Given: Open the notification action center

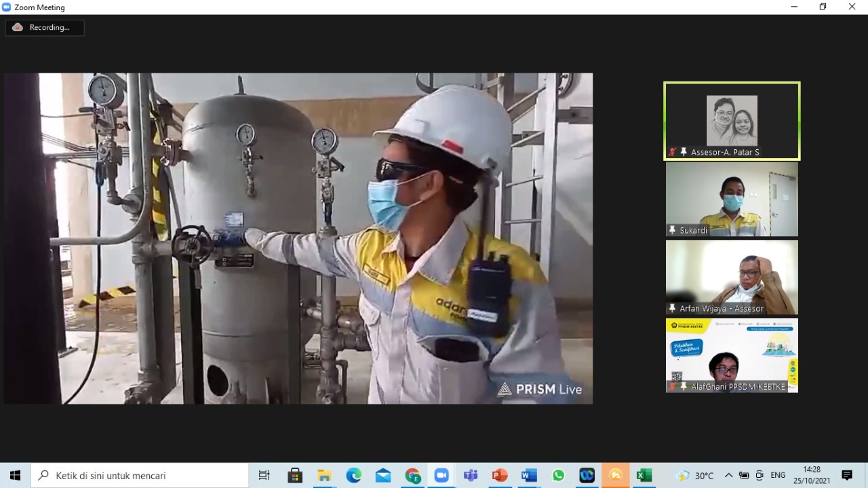Looking at the screenshot, I should [847, 475].
